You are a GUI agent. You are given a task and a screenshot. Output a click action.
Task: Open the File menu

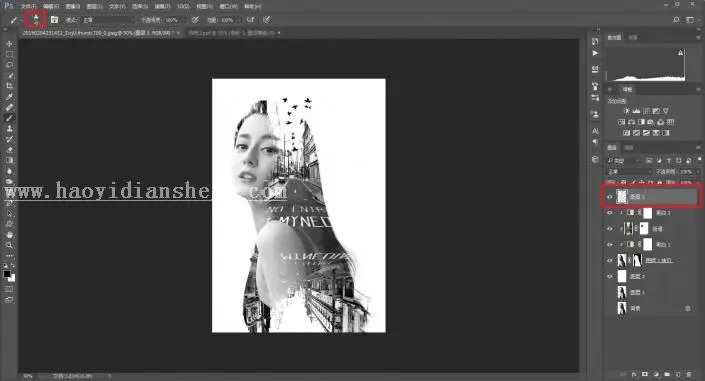point(29,6)
